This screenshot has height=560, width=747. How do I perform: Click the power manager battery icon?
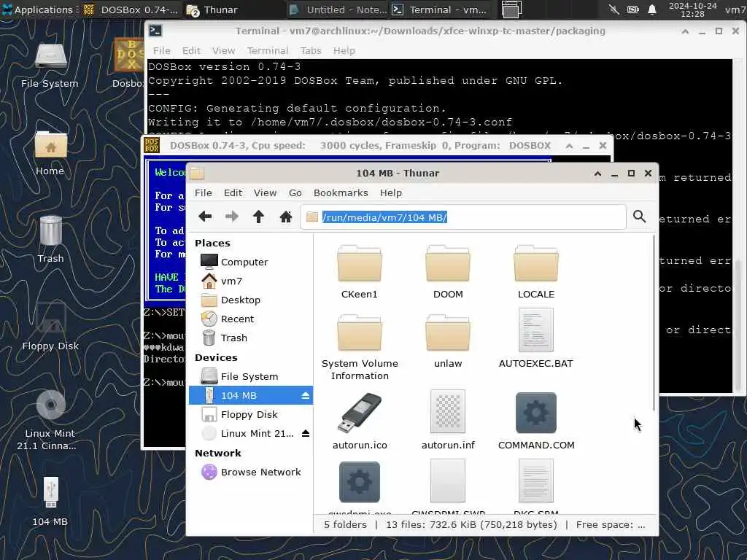632,9
